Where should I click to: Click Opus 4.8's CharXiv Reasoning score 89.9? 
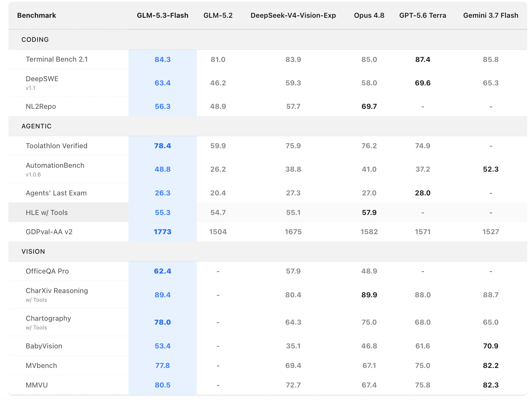pos(369,295)
